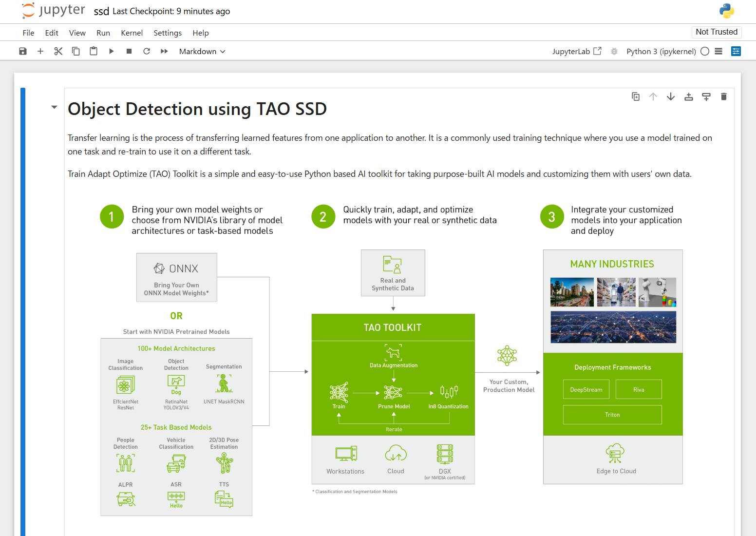756x536 pixels.
Task: Toggle the blue notebook tools panel icon
Action: pyautogui.click(x=736, y=51)
